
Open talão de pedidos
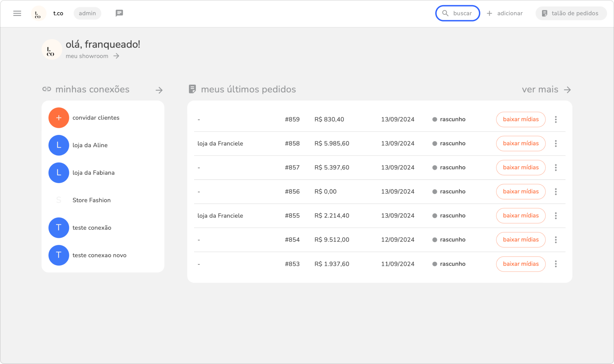tap(571, 13)
